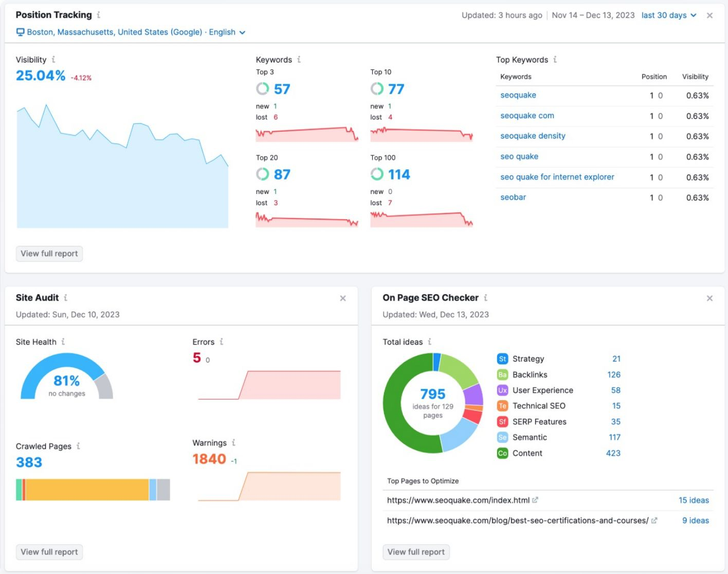
Task: Open the Semantic ideas icon
Action: pos(502,437)
